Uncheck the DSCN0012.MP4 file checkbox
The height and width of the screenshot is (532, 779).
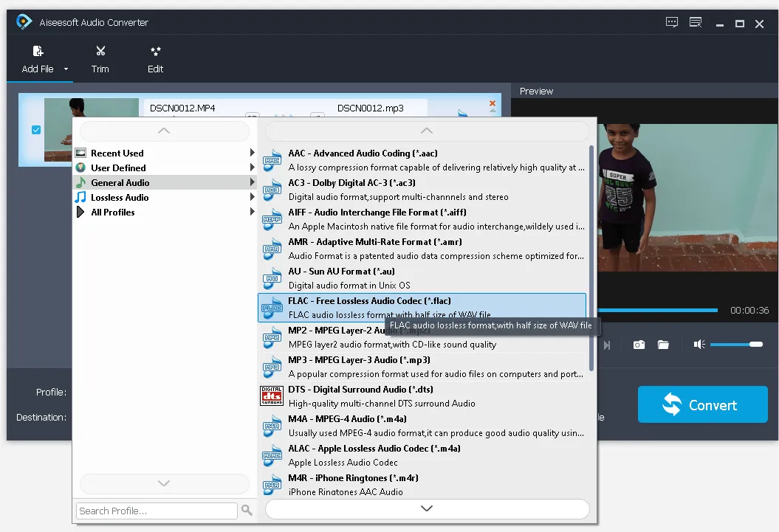pos(36,130)
